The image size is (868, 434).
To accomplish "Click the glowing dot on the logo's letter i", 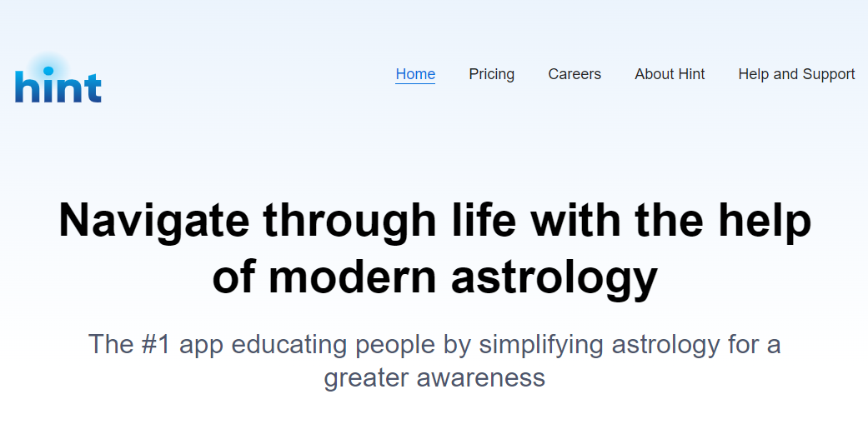I will tap(47, 70).
